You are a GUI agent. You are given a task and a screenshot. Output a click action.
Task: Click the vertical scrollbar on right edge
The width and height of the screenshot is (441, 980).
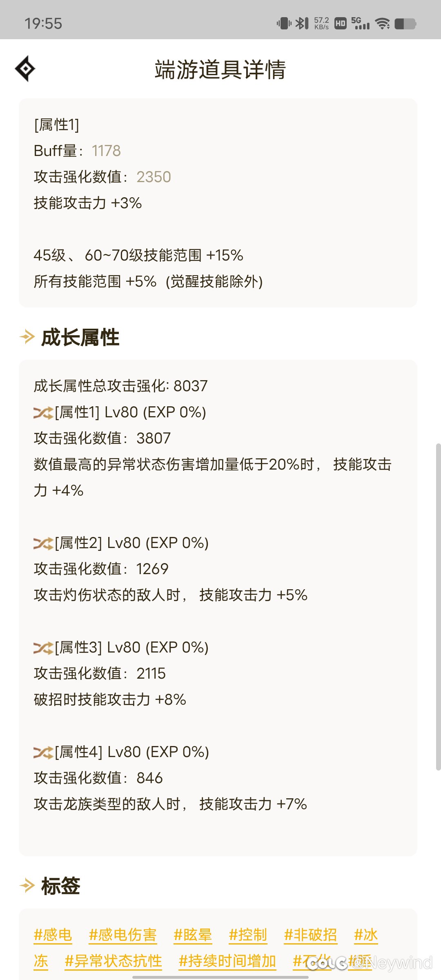pyautogui.click(x=438, y=606)
